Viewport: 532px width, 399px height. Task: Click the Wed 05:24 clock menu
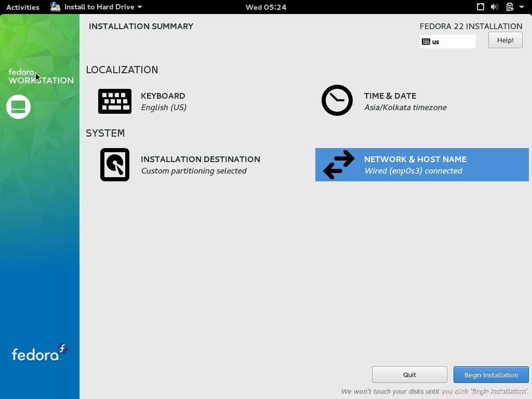coord(265,7)
